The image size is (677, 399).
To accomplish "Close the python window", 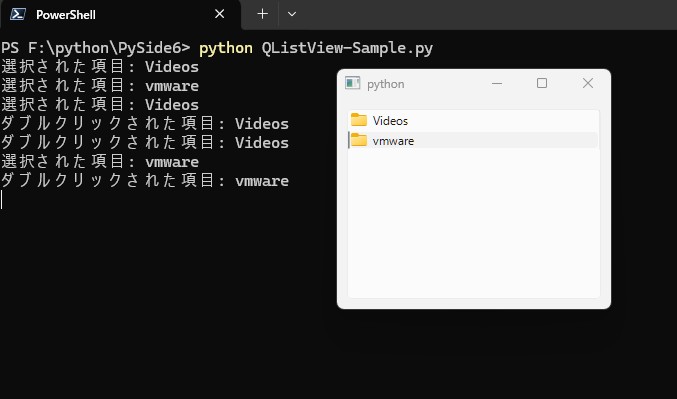I will click(x=588, y=83).
